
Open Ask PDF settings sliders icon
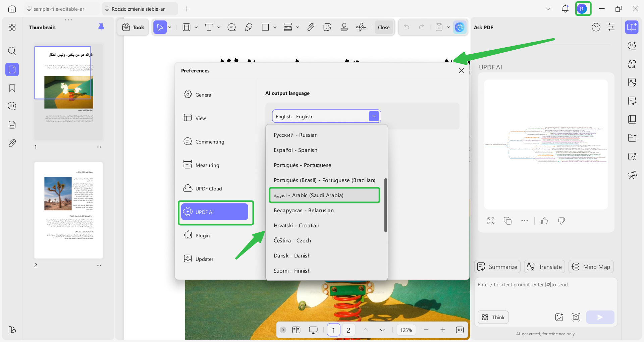coord(611,27)
